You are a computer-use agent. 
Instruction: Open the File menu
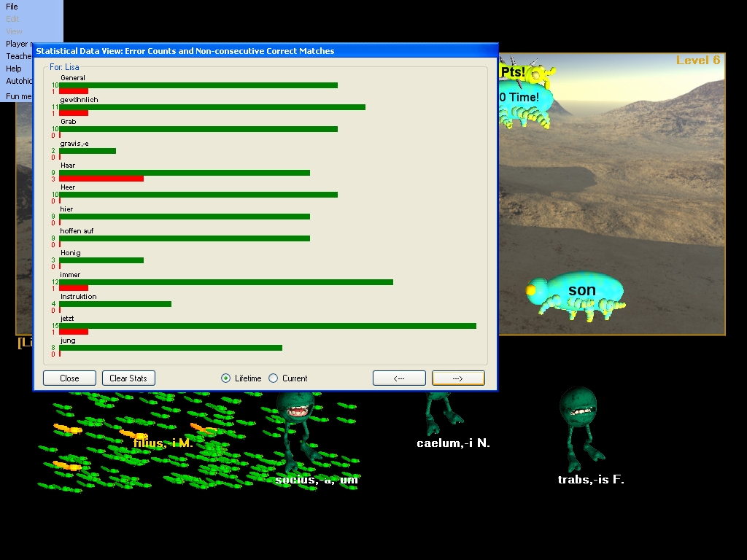tap(12, 7)
